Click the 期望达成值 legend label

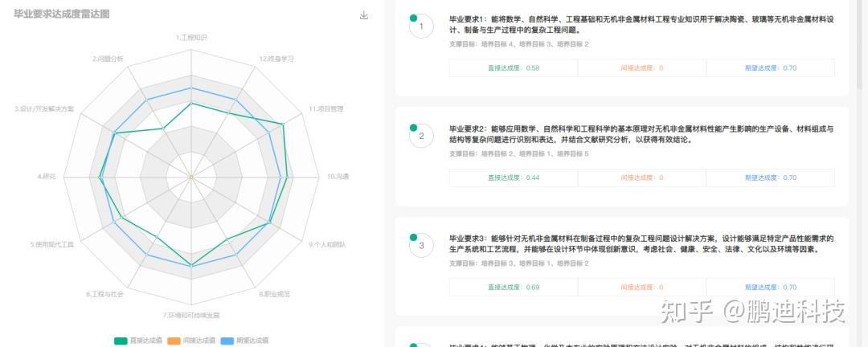click(252, 341)
